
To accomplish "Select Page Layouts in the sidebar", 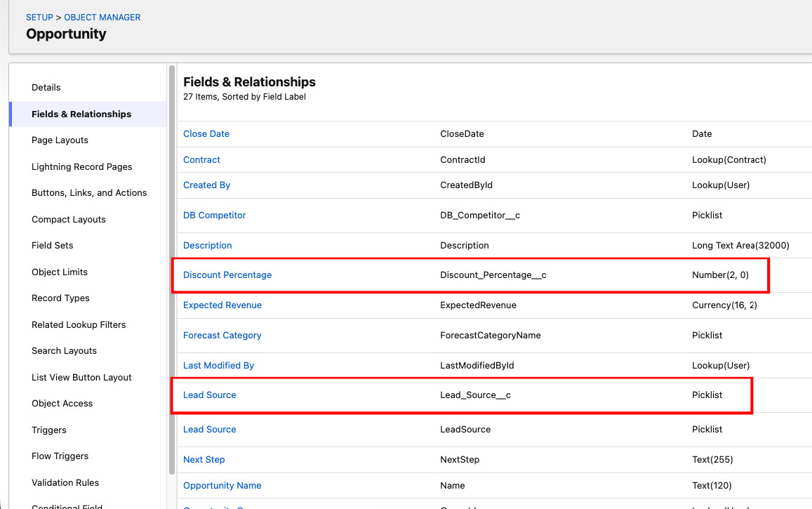I will point(60,140).
